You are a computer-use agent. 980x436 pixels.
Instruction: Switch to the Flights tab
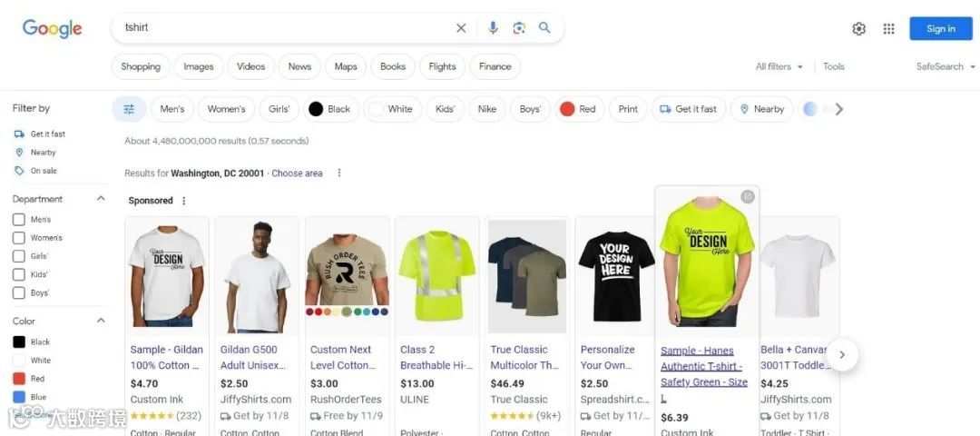442,66
